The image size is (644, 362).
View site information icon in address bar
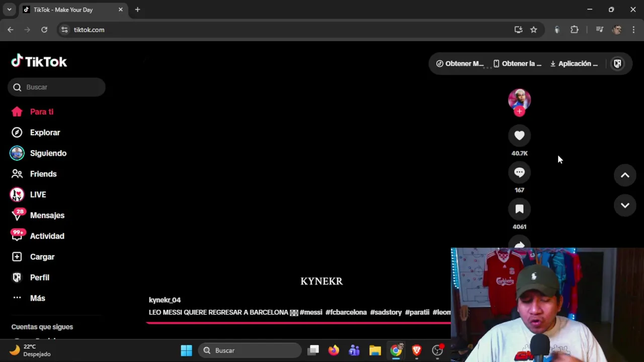point(64,30)
